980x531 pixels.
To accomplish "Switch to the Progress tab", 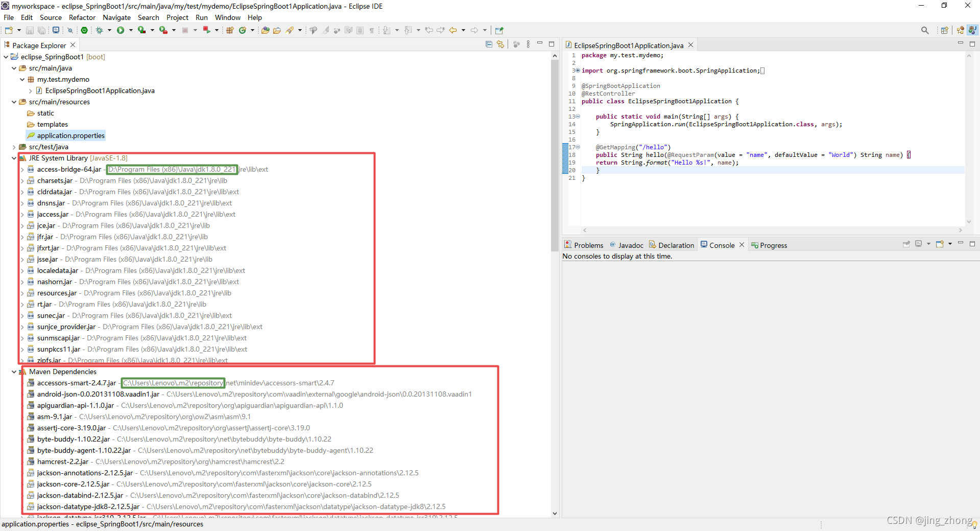I will (x=769, y=245).
